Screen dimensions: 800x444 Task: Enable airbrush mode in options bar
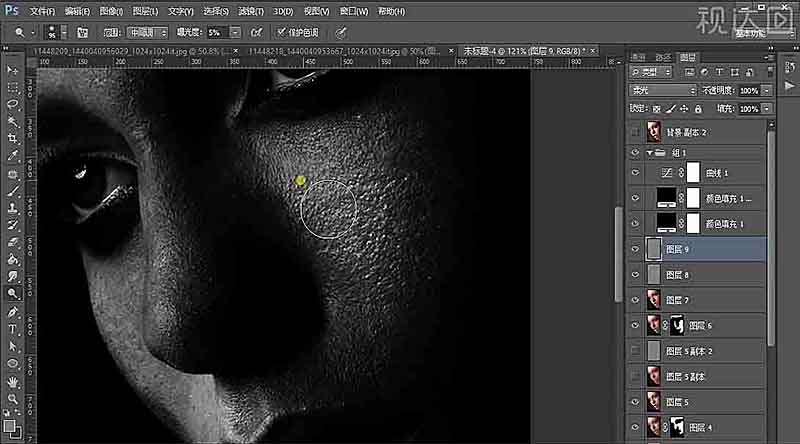pos(257,33)
